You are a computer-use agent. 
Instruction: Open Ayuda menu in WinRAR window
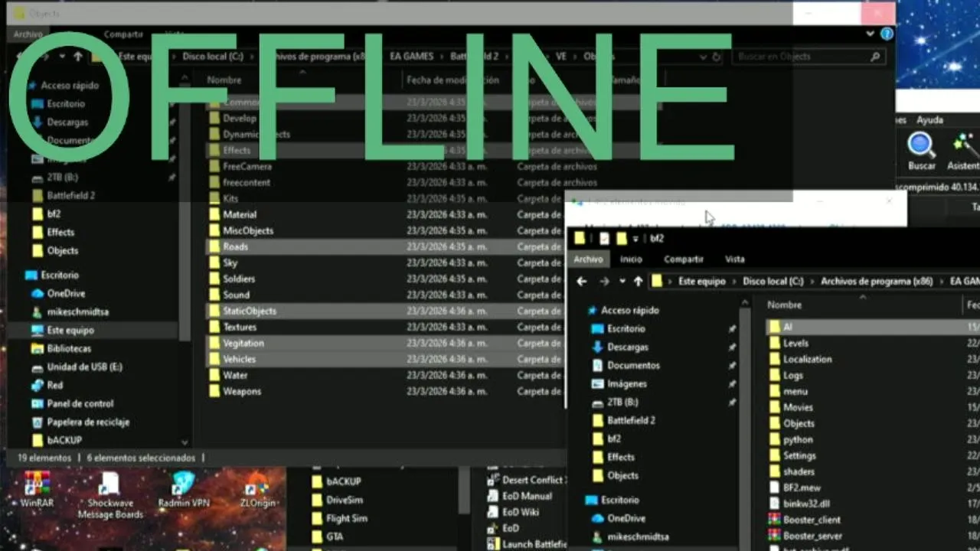pyautogui.click(x=929, y=120)
